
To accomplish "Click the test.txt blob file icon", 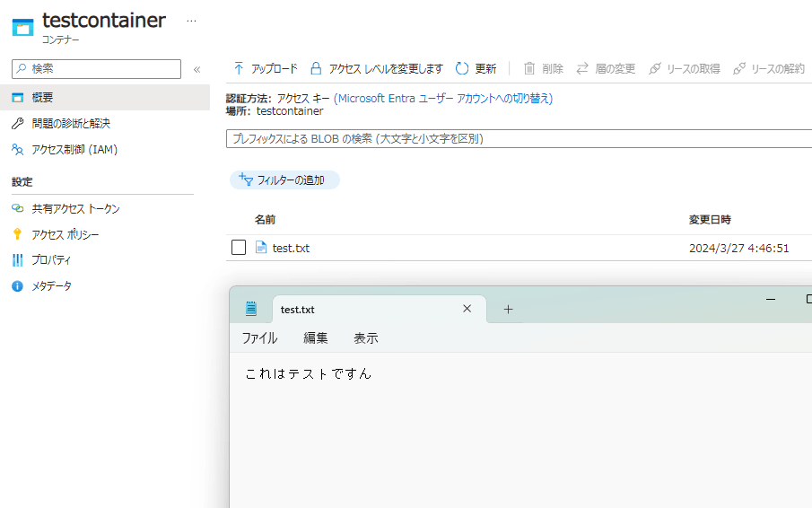I will 261,248.
